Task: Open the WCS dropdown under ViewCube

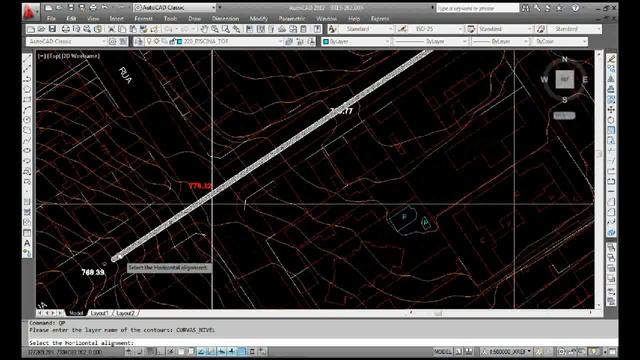Action: pos(564,116)
